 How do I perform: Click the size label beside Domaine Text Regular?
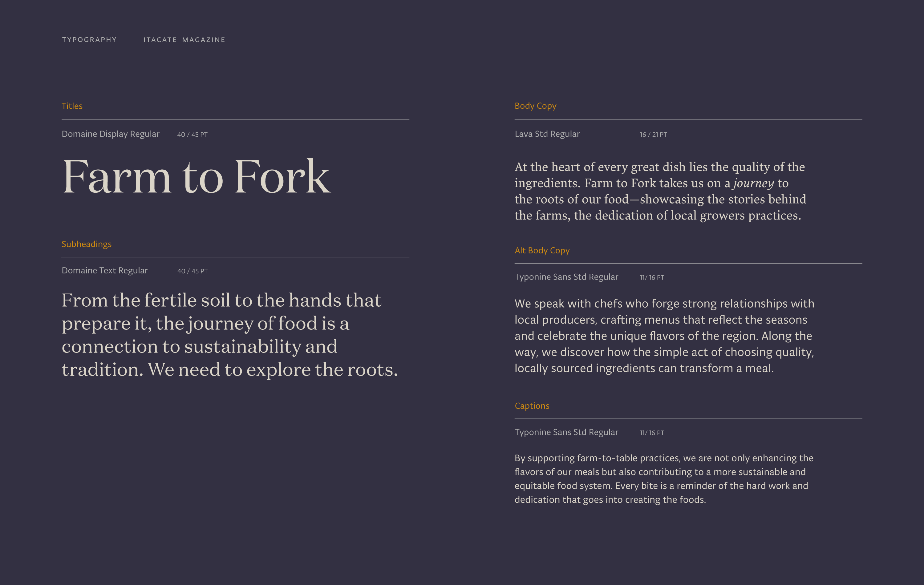[192, 271]
